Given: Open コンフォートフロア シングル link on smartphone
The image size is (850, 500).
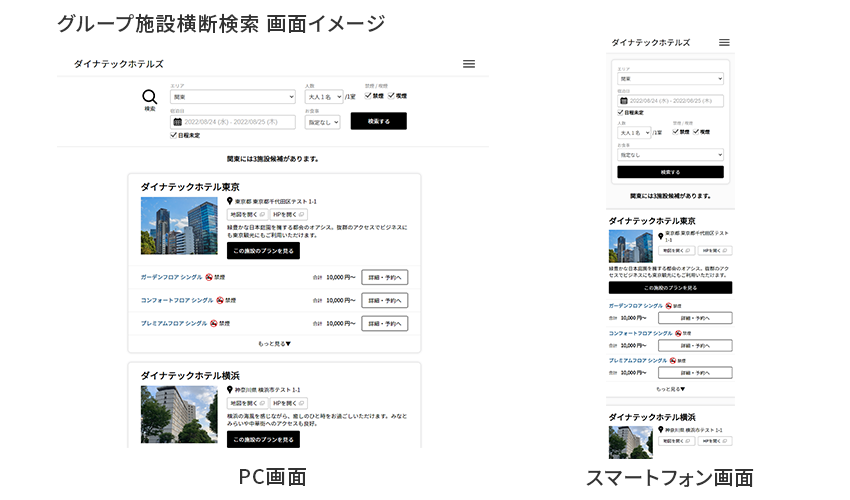Looking at the screenshot, I should pos(641,334).
